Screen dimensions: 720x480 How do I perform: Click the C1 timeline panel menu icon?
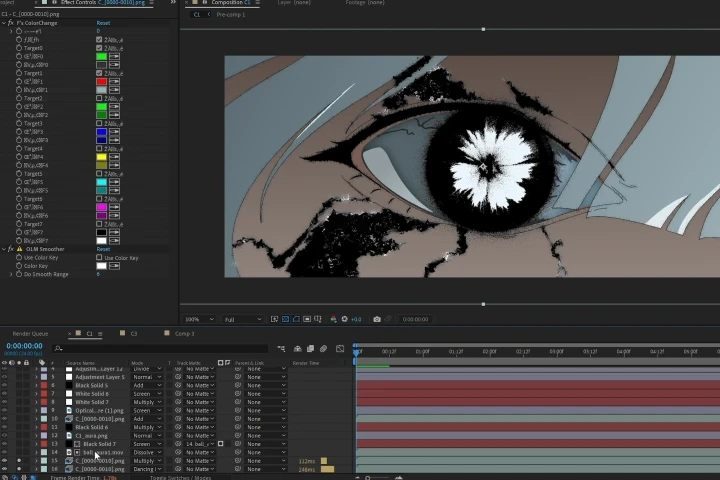100,334
